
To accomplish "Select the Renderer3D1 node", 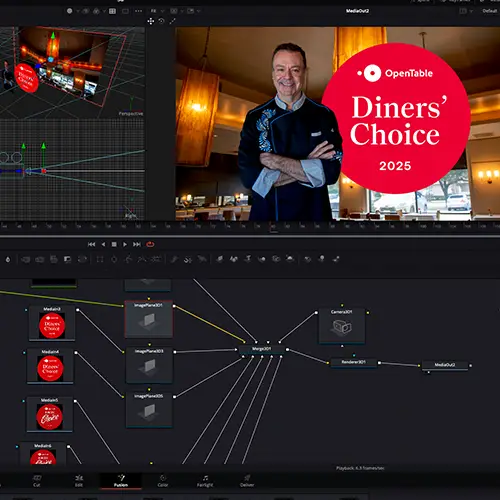I will (354, 362).
